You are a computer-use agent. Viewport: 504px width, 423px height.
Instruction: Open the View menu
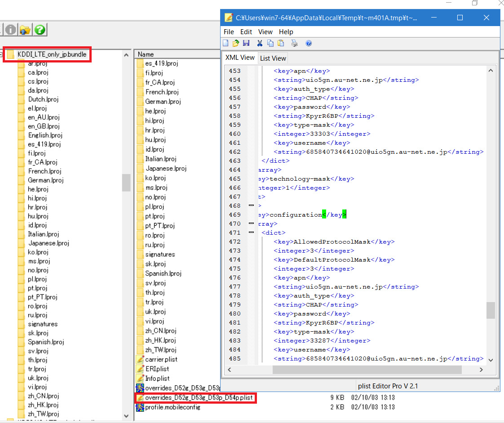(265, 32)
